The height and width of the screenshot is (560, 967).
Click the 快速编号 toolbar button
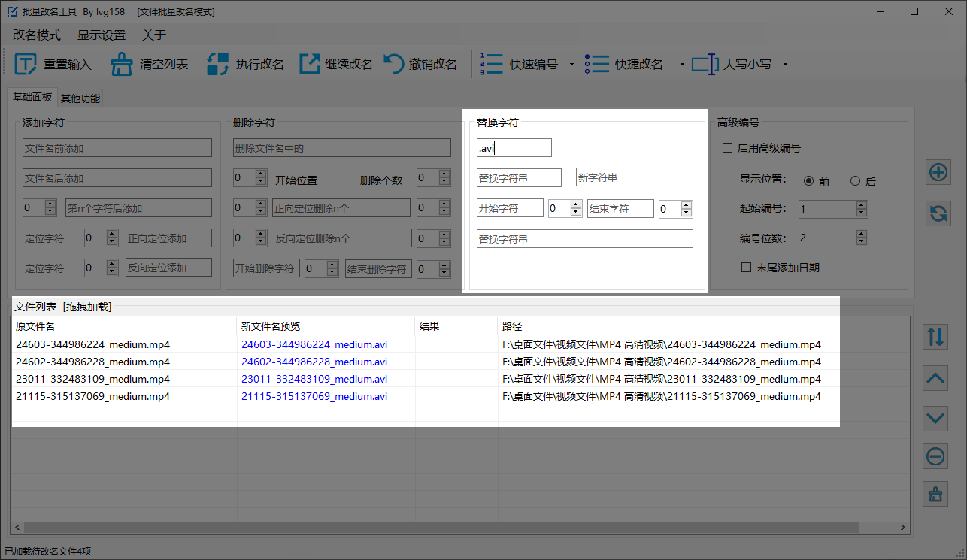pos(521,64)
